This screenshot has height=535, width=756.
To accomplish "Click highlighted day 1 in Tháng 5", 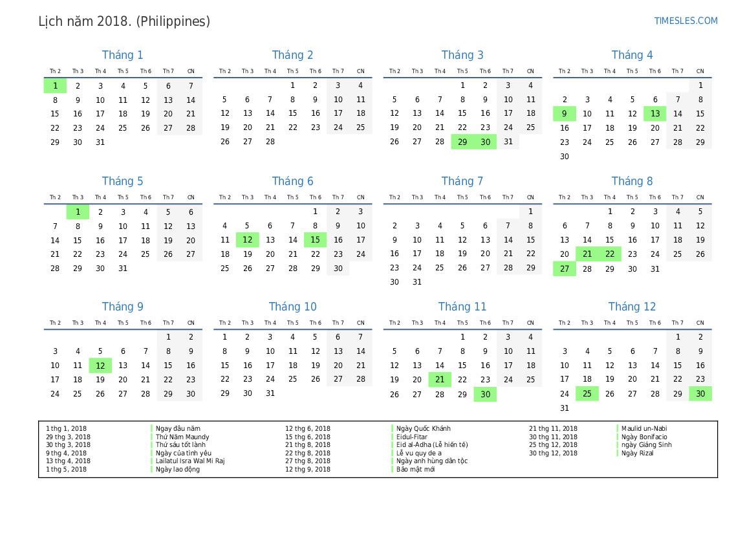I will 78,212.
